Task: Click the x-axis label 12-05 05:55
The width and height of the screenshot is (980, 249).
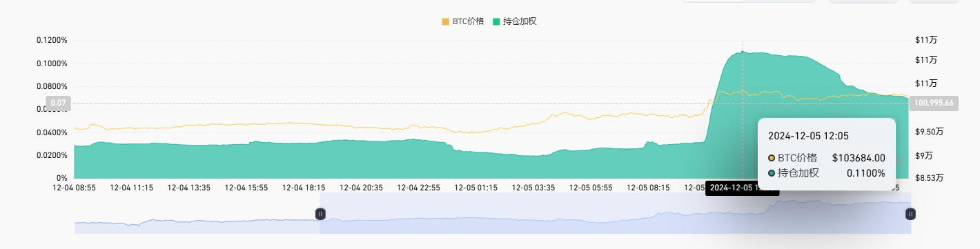Action: coord(591,188)
